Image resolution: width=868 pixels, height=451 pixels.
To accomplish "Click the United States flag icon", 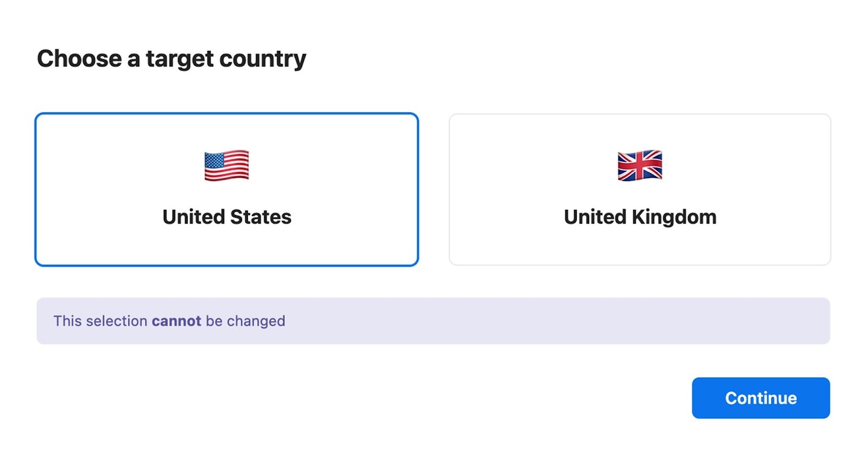I will [x=227, y=166].
